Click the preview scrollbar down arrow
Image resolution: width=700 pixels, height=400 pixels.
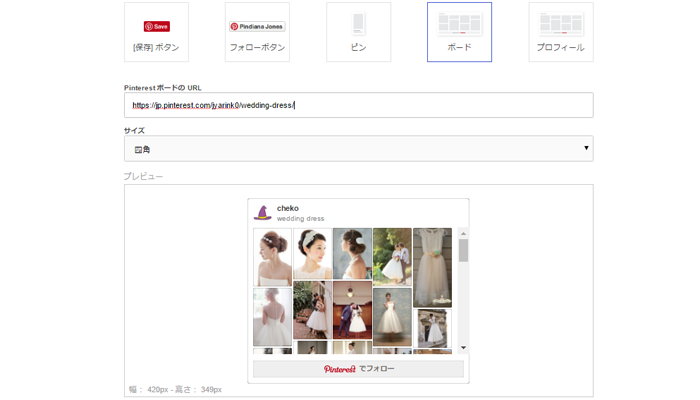tap(463, 348)
